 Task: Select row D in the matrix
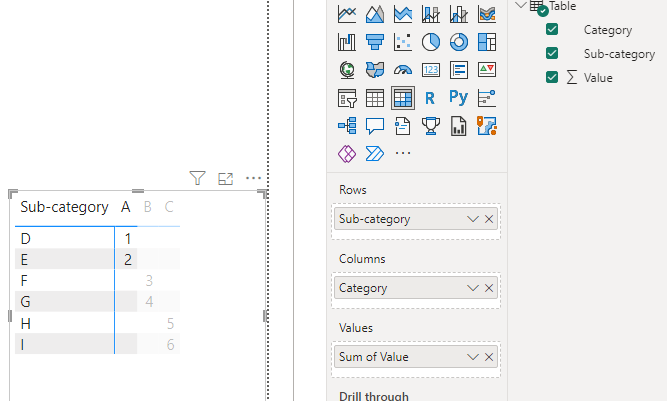pyautogui.click(x=26, y=239)
